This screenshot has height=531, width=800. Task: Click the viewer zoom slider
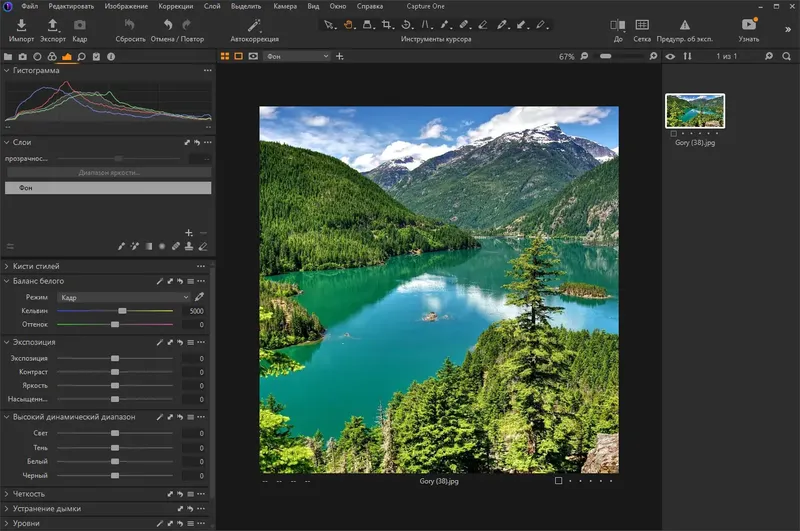coord(620,56)
